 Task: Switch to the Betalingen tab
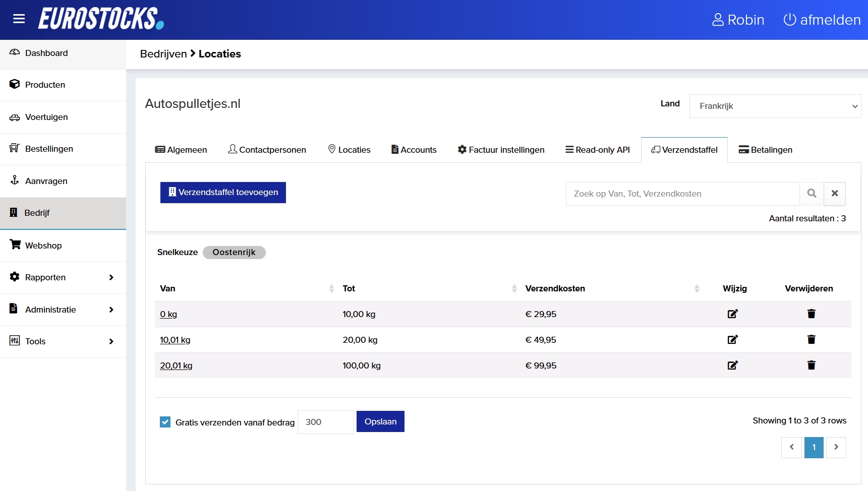click(x=765, y=150)
